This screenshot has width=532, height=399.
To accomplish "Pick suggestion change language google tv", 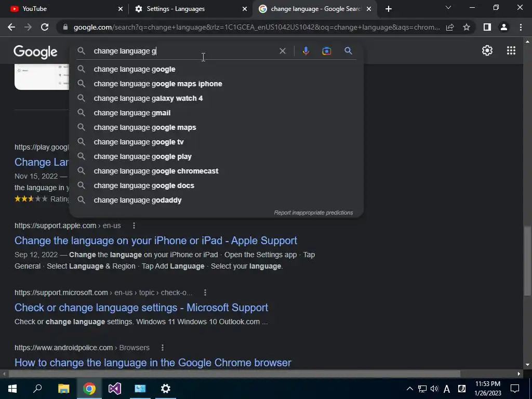I will click(x=216, y=142).
